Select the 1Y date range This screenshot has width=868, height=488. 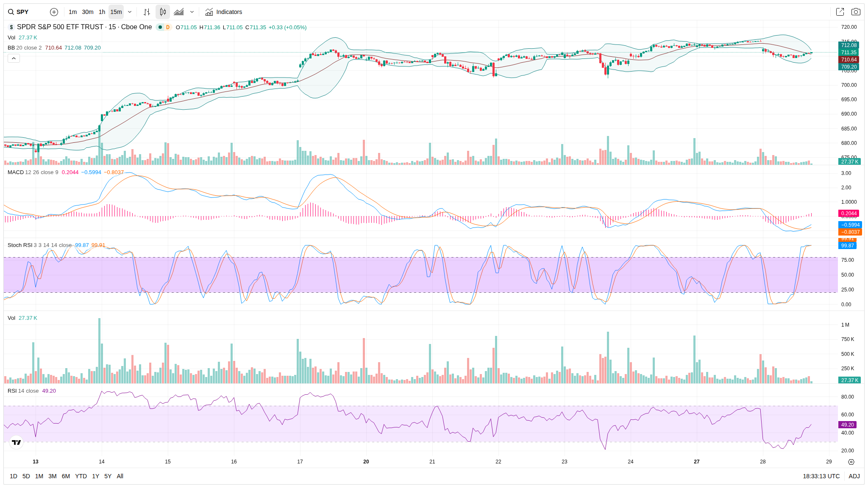coord(95,476)
